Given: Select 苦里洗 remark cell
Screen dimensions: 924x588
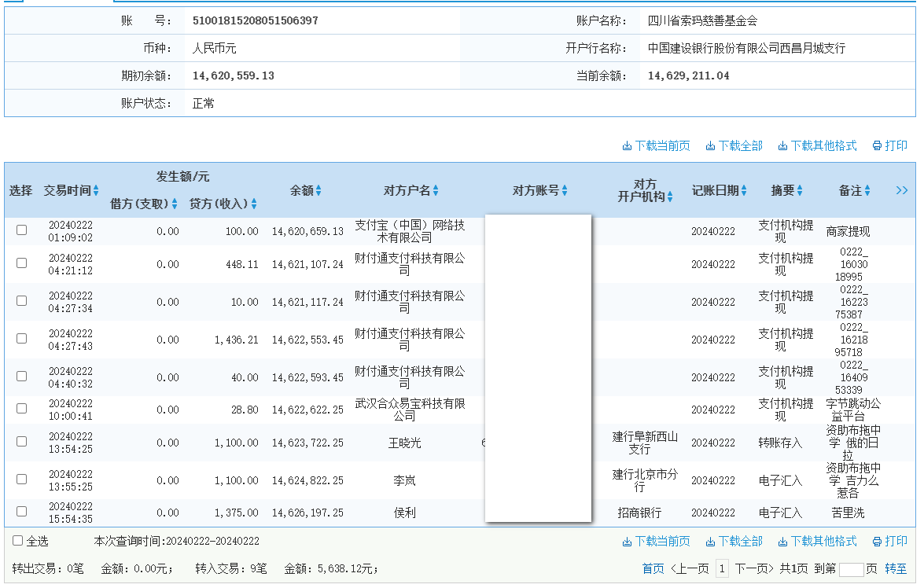Looking at the screenshot, I should 848,513.
